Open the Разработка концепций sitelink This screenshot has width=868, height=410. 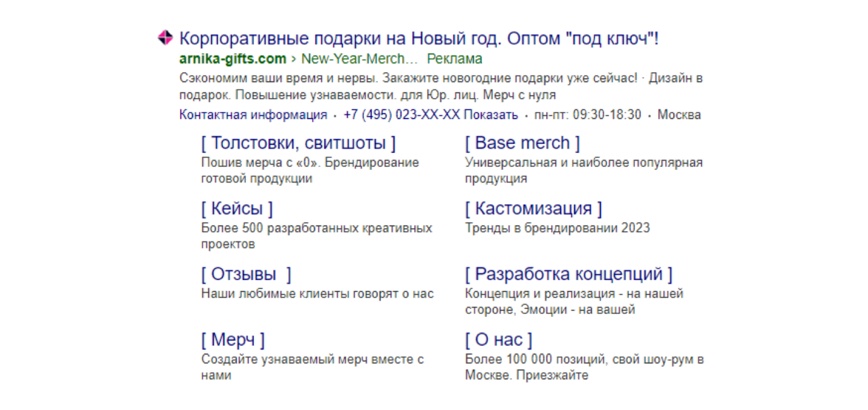tap(569, 275)
